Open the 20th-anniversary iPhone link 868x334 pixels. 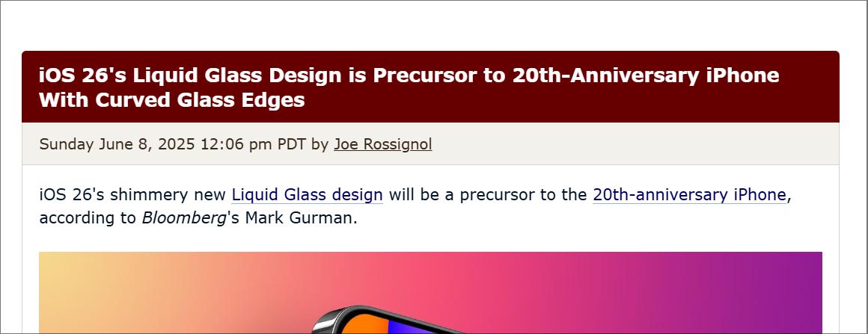pyautogui.click(x=689, y=195)
